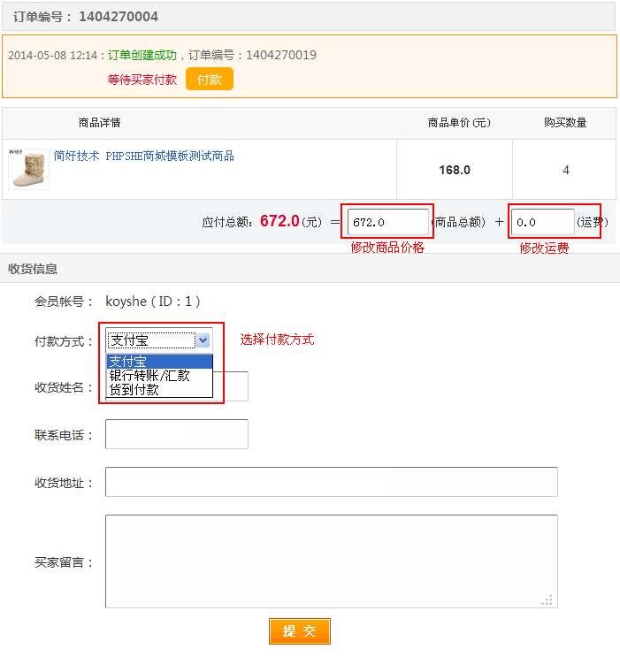
Task: Choose 银行转账/汇款 payment option
Action: click(x=159, y=375)
